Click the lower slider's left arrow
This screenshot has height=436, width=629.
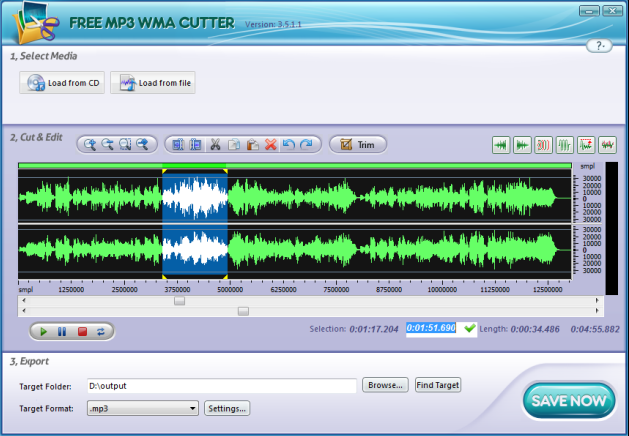click(x=24, y=310)
